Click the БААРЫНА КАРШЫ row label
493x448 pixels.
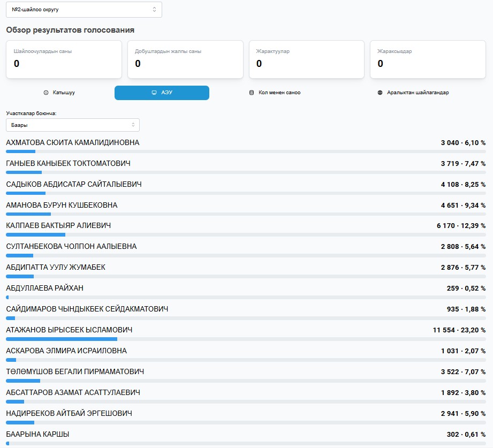[37, 434]
